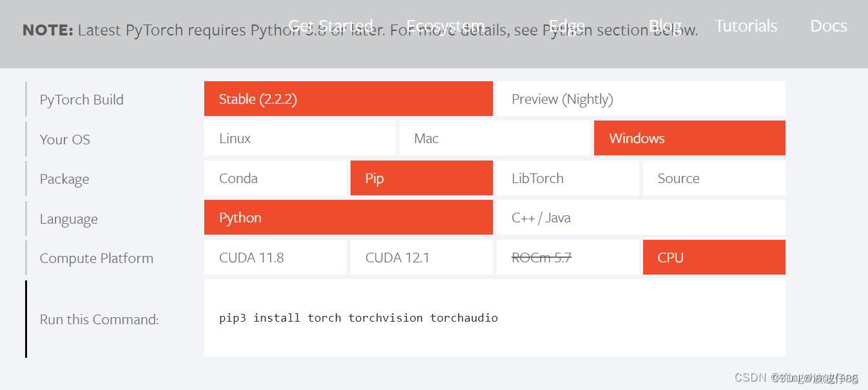868x390 pixels.
Task: Select LibTorch as the package
Action: [x=568, y=178]
